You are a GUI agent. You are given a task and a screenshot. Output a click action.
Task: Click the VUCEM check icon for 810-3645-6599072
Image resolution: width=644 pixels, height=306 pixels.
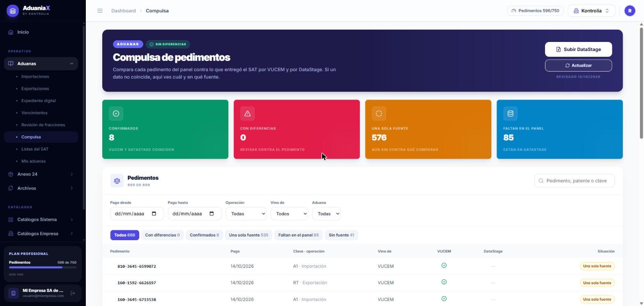pyautogui.click(x=444, y=266)
